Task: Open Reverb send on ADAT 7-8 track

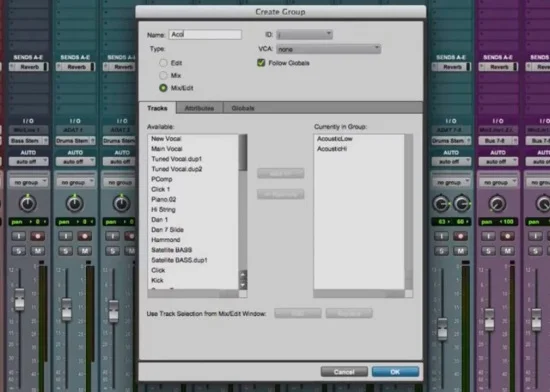Action: coord(451,67)
